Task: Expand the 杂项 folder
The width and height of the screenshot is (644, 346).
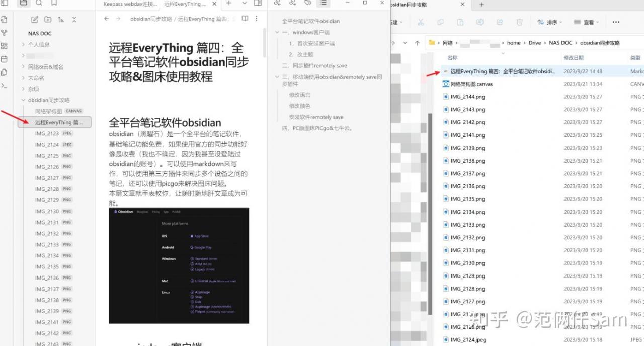Action: click(23, 89)
